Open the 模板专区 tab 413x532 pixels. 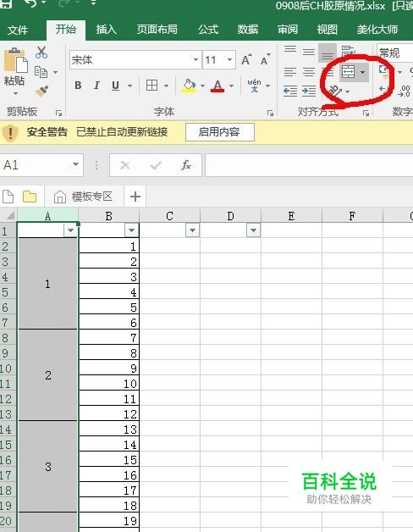(84, 197)
